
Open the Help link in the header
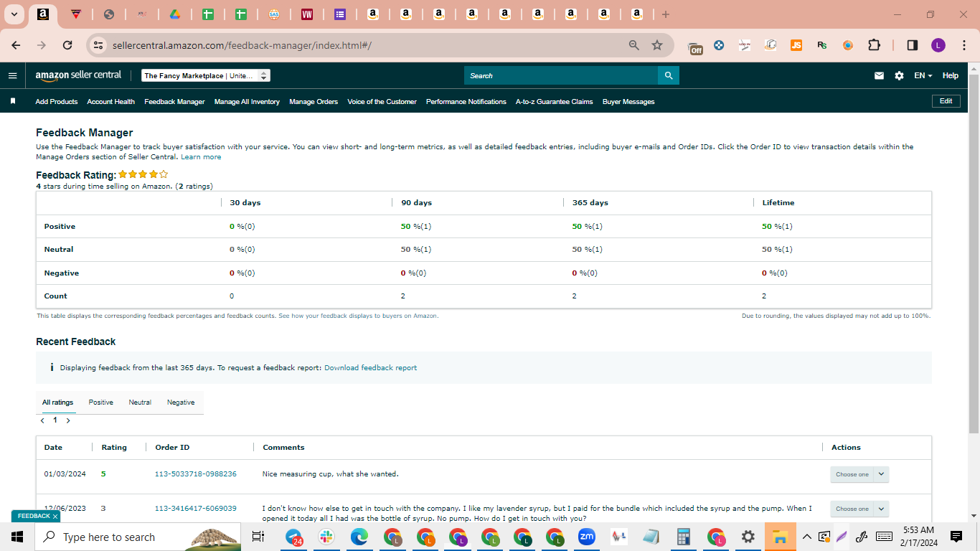[x=951, y=75]
